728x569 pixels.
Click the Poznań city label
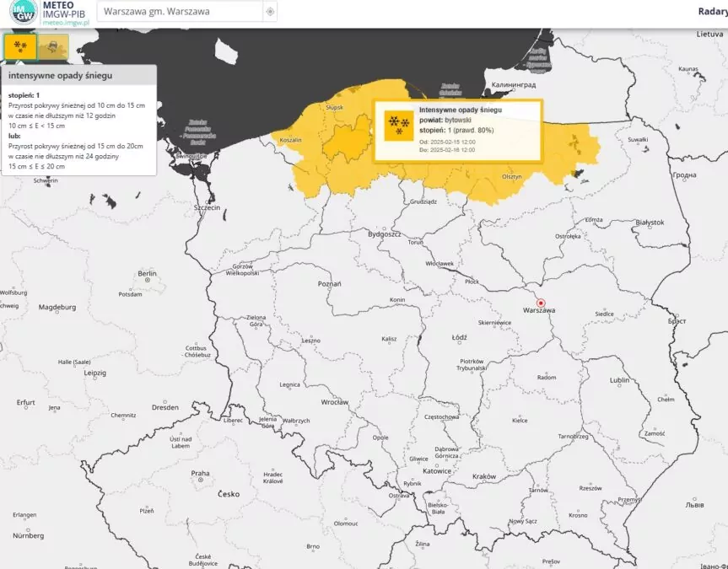coord(329,284)
